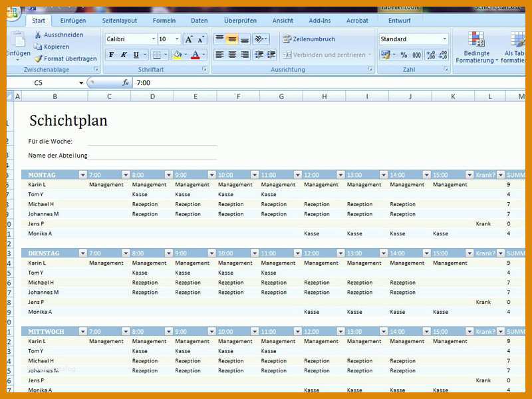Click the Für die Woche input line
This screenshot has width=532, height=399.
(152, 142)
